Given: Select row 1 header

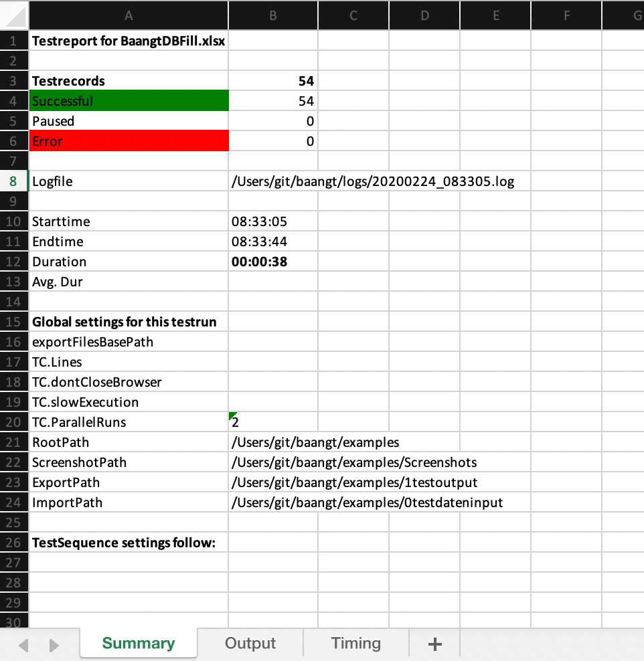Looking at the screenshot, I should 13,41.
